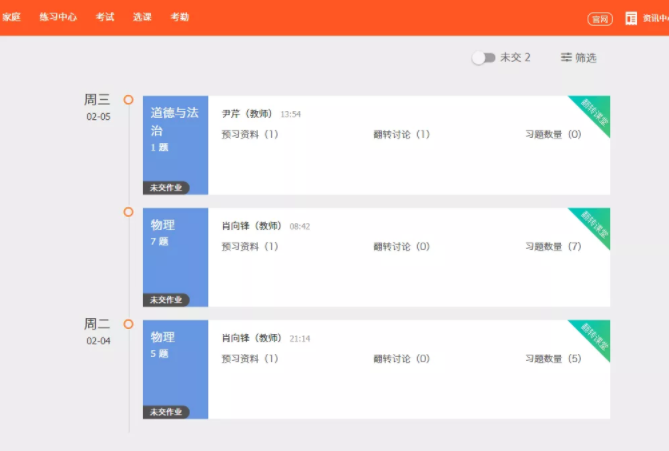Click 未交作业 badge on 物理 5题 tile
This screenshot has height=451, width=669.
166,411
